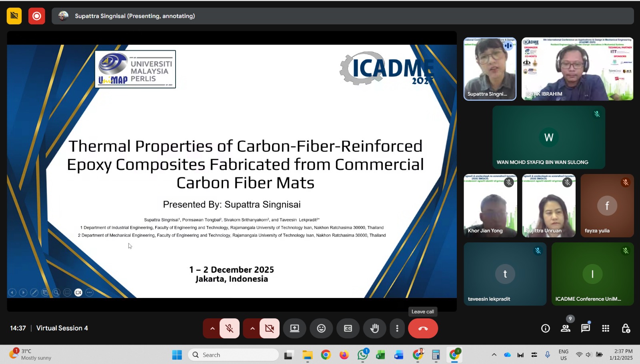Open the Activities grid icon
Image resolution: width=640 pixels, height=364 pixels.
click(x=606, y=328)
